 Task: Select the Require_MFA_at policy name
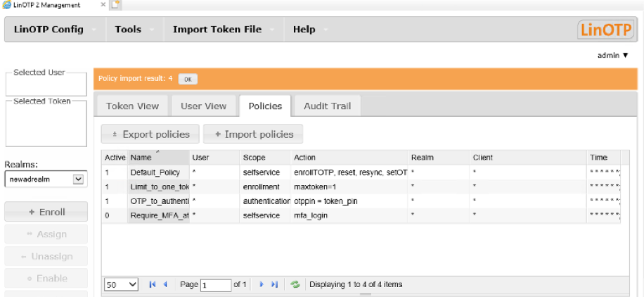[x=158, y=215]
